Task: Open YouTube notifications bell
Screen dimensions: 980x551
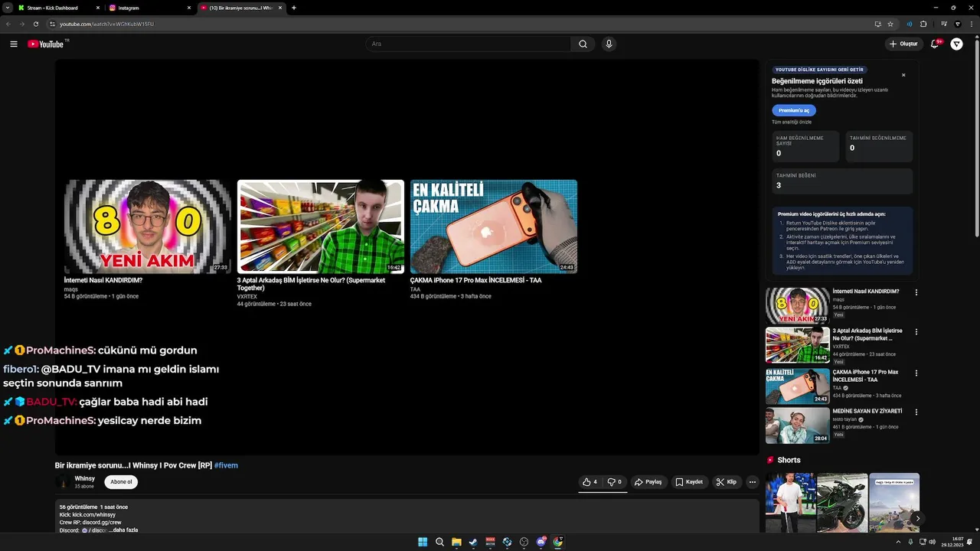Action: 935,44
